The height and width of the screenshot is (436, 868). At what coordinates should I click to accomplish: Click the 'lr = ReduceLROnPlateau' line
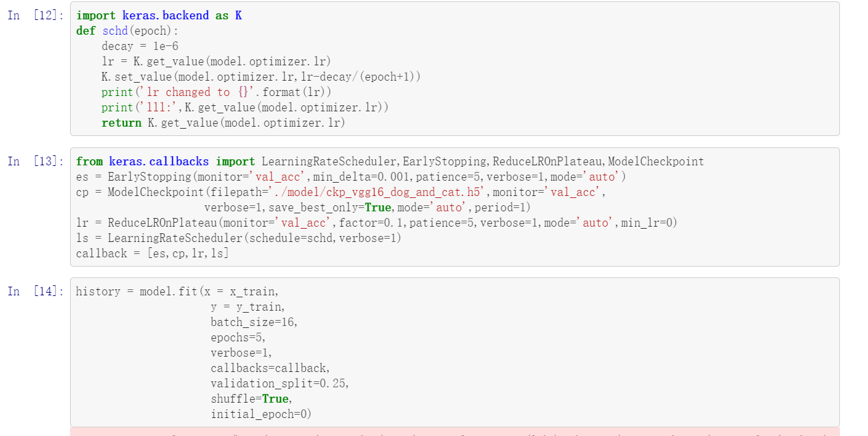pyautogui.click(x=377, y=223)
